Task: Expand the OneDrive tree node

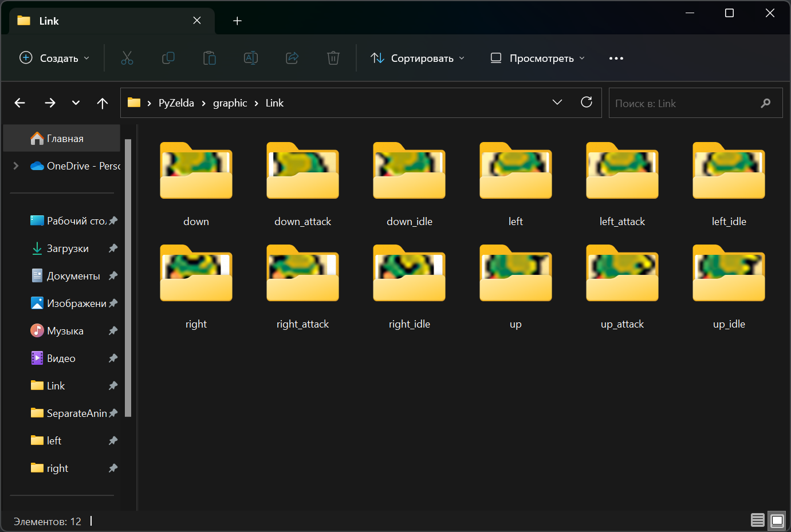Action: pos(16,165)
